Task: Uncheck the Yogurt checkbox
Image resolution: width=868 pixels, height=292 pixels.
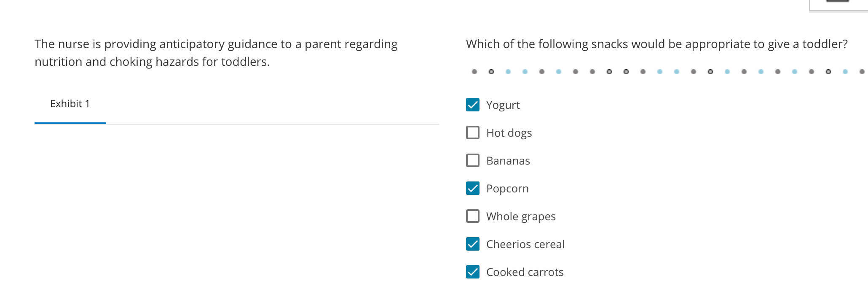Action: point(473,105)
